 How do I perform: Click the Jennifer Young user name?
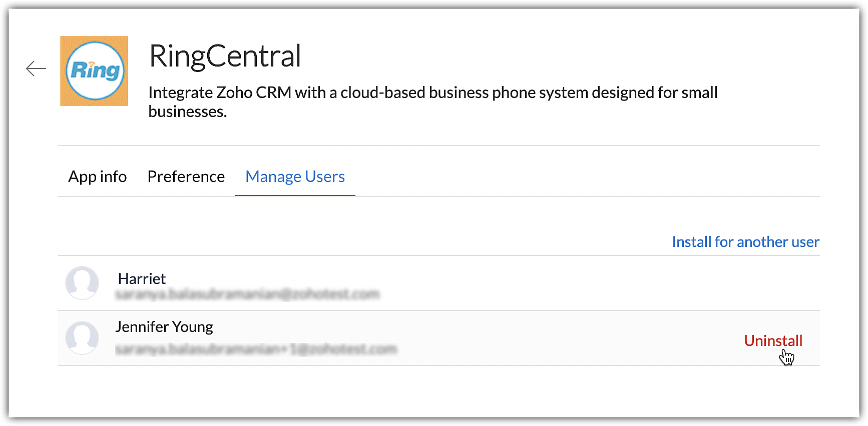pyautogui.click(x=164, y=327)
